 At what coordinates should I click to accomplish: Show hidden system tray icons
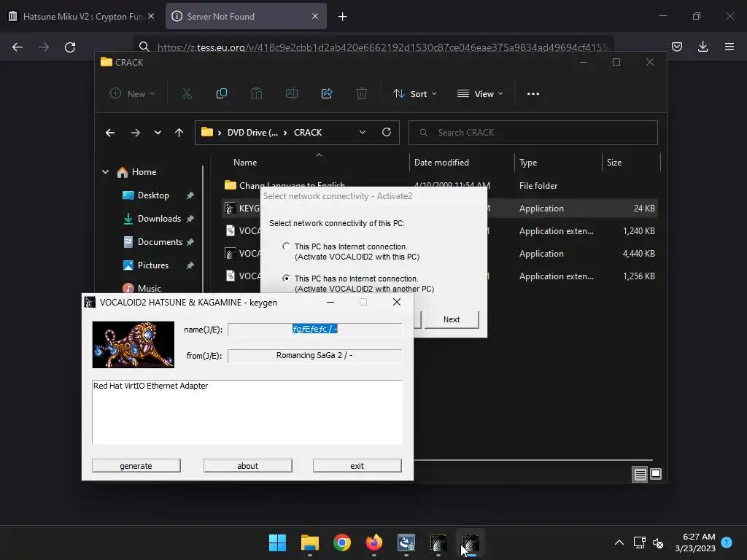point(619,542)
